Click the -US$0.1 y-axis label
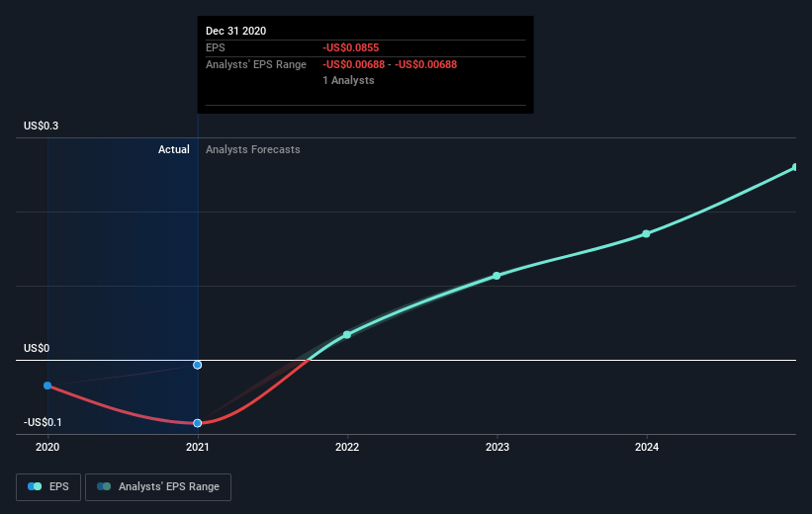Viewport: 812px width, 514px height. (43, 422)
